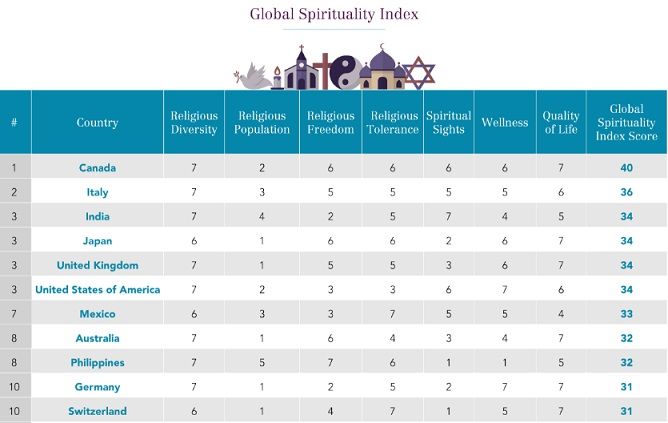
Task: Click the Star of David icon
Action: point(419,72)
